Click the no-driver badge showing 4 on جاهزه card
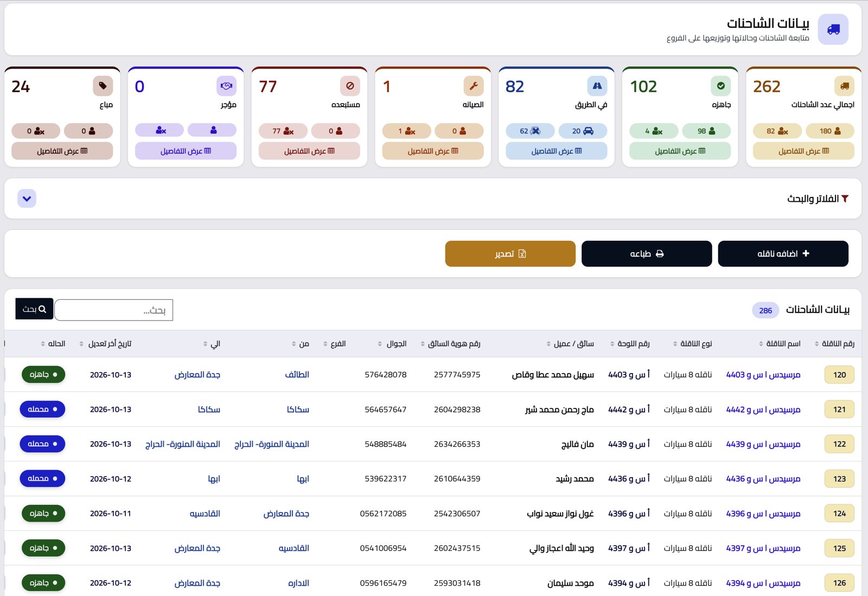 coord(654,131)
